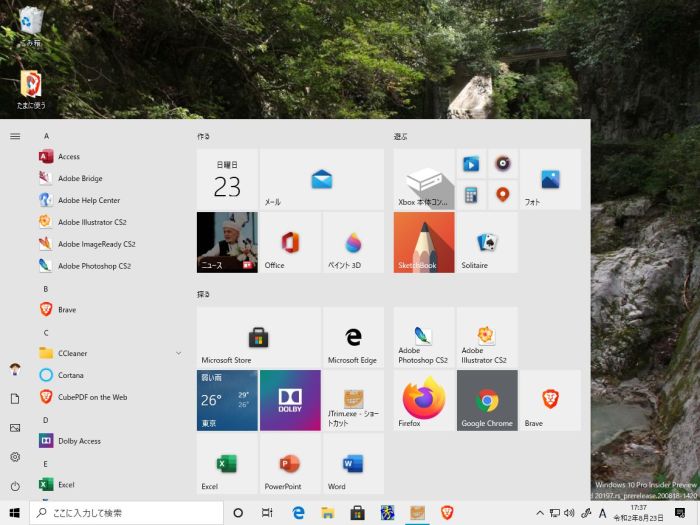Open the Word tile
The image size is (700, 525).
[352, 463]
